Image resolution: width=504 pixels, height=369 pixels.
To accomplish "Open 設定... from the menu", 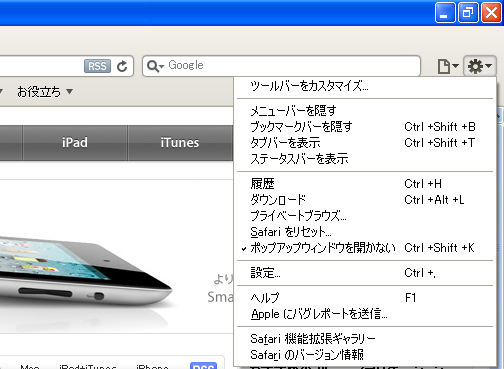I will pyautogui.click(x=364, y=273).
